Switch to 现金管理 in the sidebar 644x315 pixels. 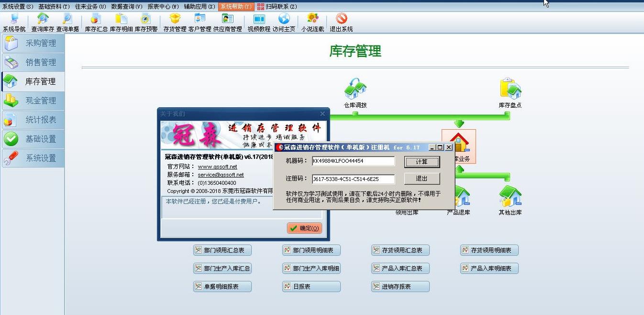[33, 101]
